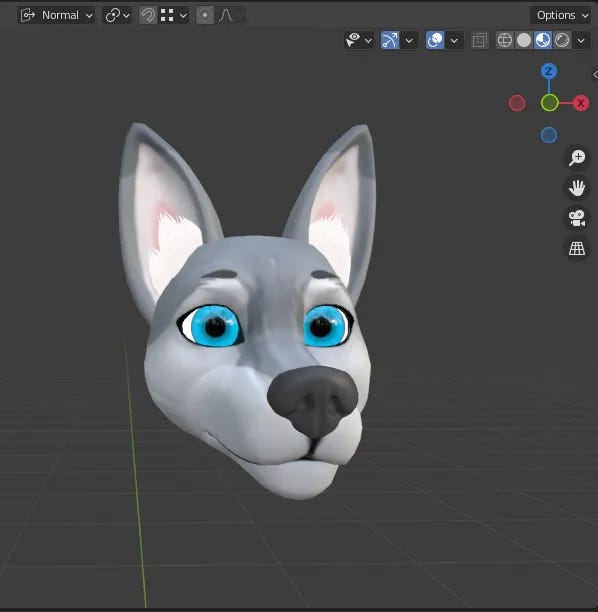The height and width of the screenshot is (612, 598).
Task: Open the pivot point dropdown
Action: 117,16
